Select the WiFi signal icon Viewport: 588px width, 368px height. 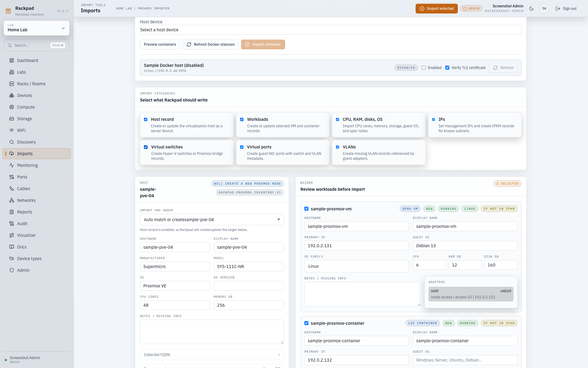[x=12, y=130]
